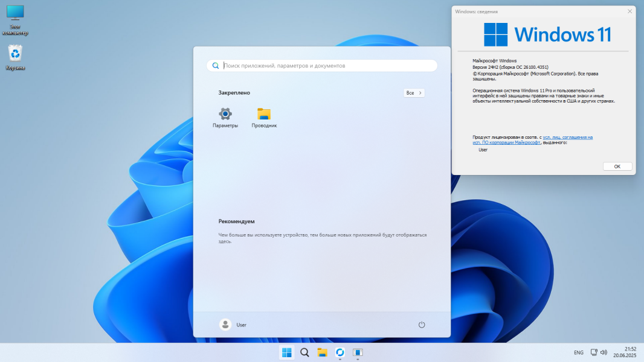Click ENG language indicator in tray
The height and width of the screenshot is (362, 644).
(x=578, y=352)
